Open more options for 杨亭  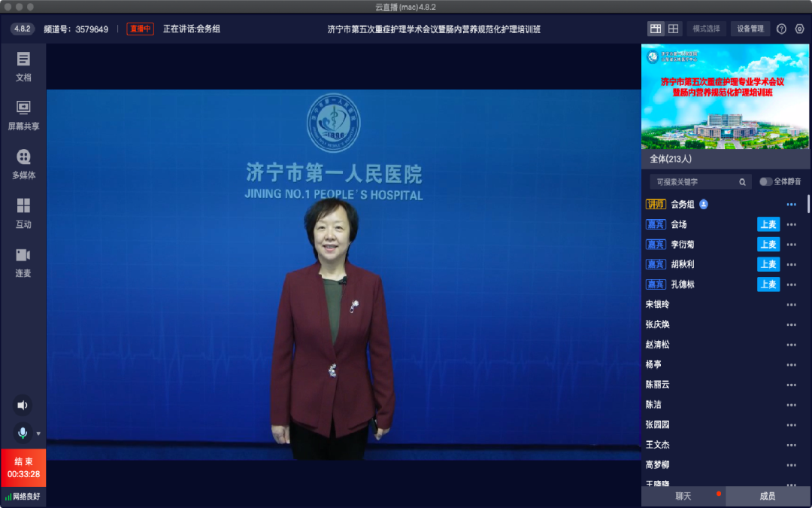click(791, 365)
